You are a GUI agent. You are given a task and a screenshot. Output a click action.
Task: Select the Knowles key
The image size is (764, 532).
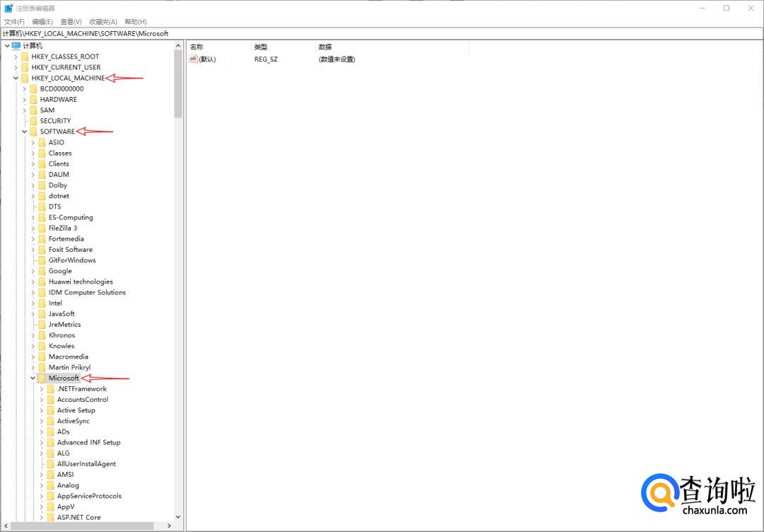coord(62,346)
